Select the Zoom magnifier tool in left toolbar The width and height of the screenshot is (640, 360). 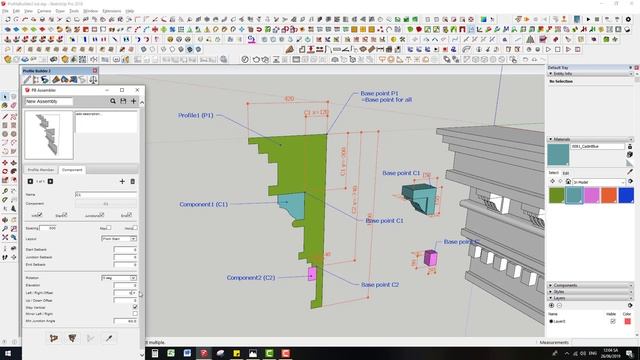[x=5, y=229]
